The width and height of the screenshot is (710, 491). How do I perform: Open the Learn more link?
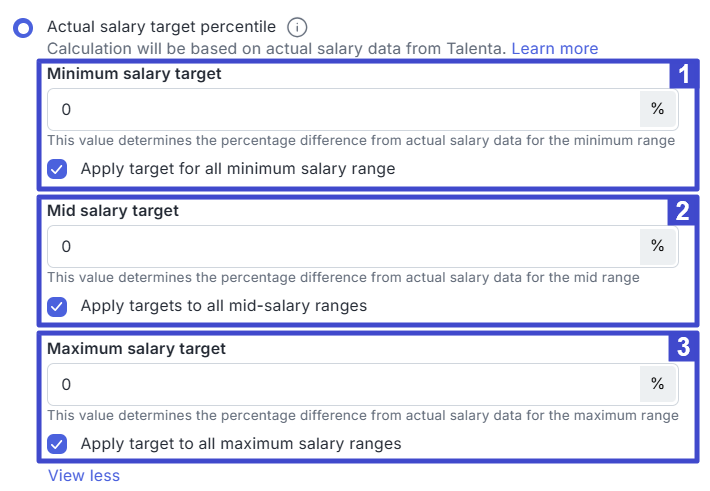(x=555, y=48)
